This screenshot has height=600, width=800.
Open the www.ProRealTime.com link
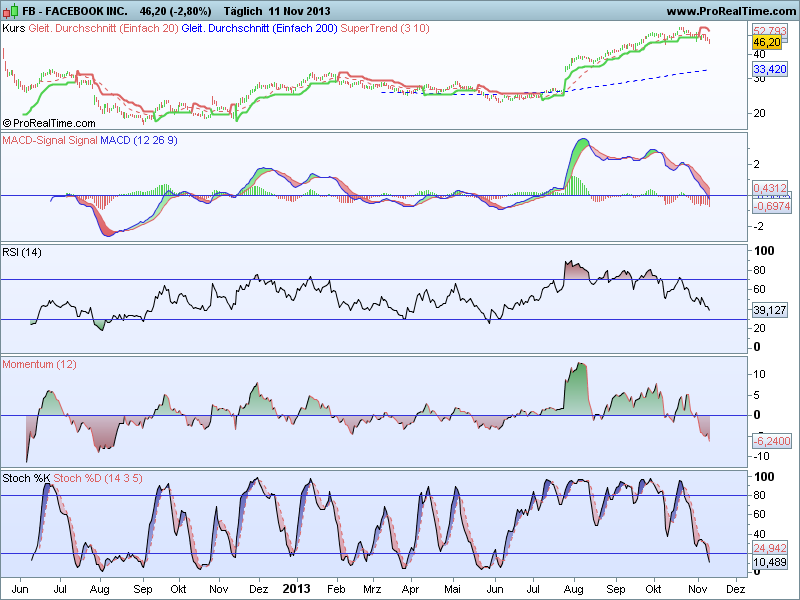click(731, 11)
